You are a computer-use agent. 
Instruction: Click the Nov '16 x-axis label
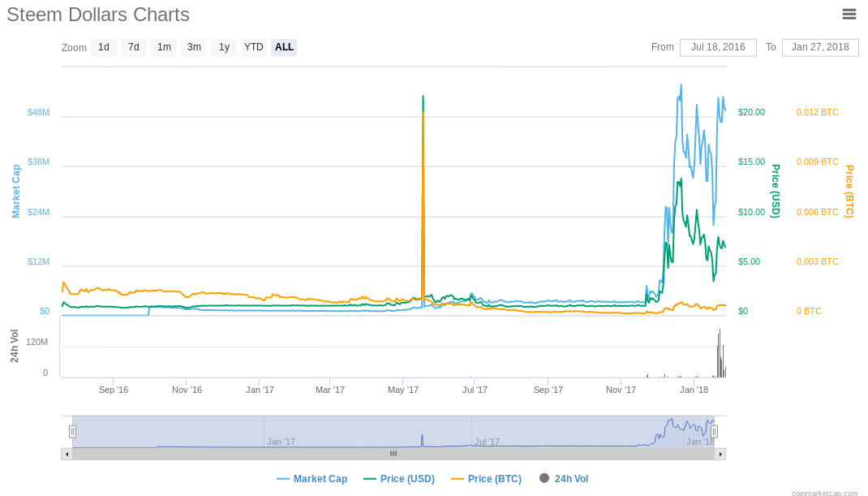[x=187, y=390]
